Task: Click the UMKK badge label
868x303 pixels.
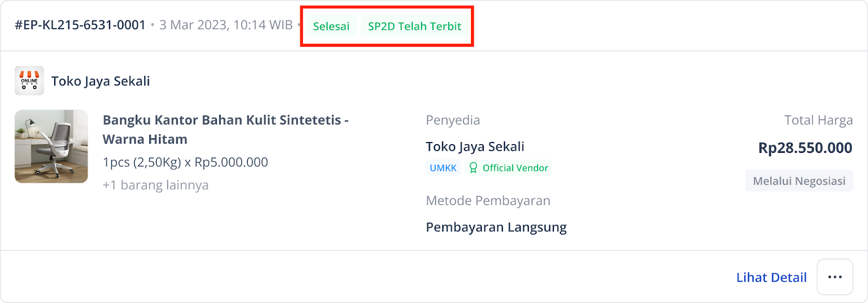Action: tap(443, 168)
